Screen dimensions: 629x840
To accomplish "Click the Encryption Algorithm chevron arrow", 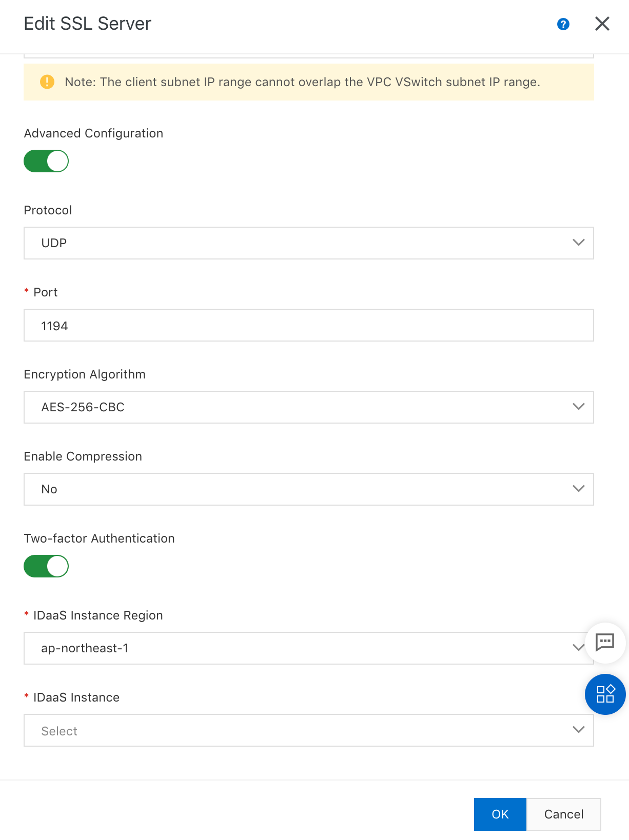I will click(578, 407).
